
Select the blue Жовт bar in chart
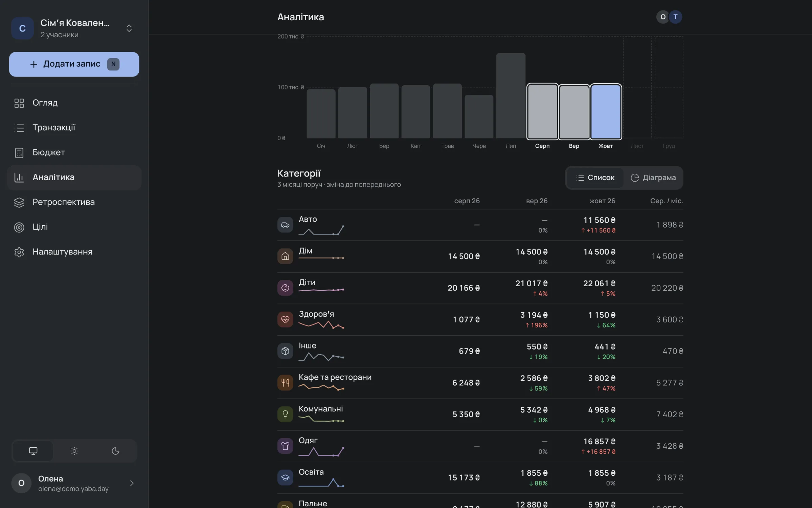(606, 111)
